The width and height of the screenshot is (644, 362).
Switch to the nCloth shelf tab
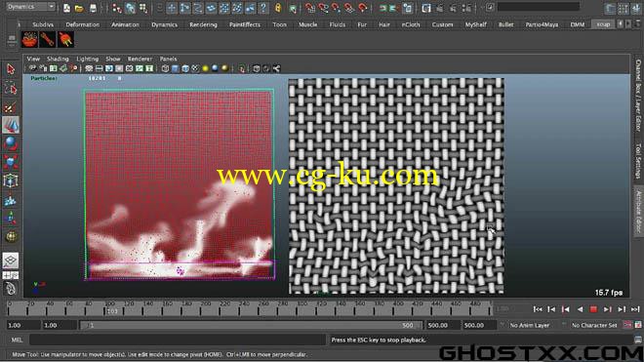(x=411, y=24)
